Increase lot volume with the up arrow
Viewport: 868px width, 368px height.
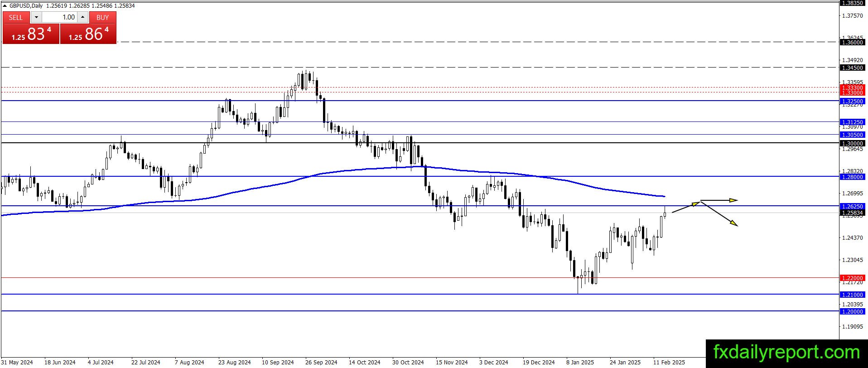[82, 17]
